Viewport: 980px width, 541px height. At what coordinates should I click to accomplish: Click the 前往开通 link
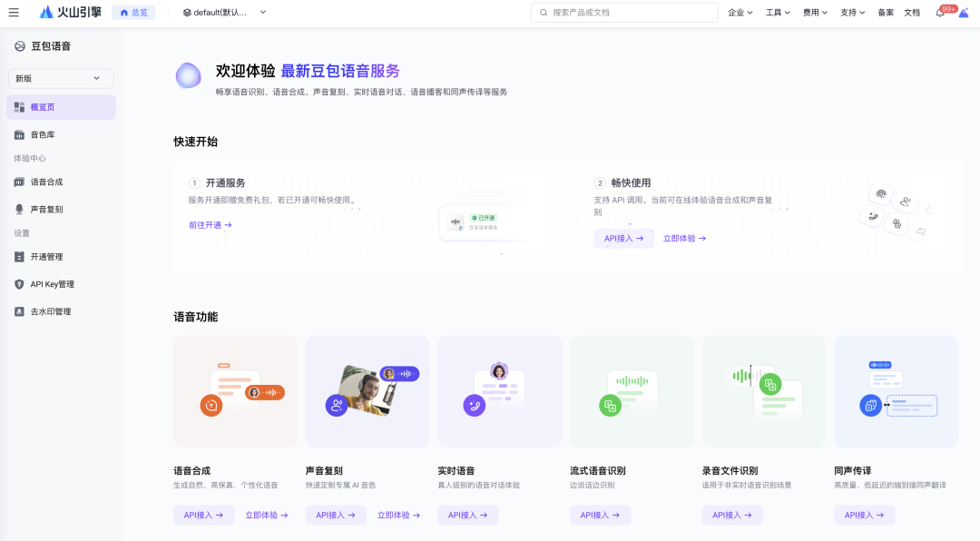[211, 224]
